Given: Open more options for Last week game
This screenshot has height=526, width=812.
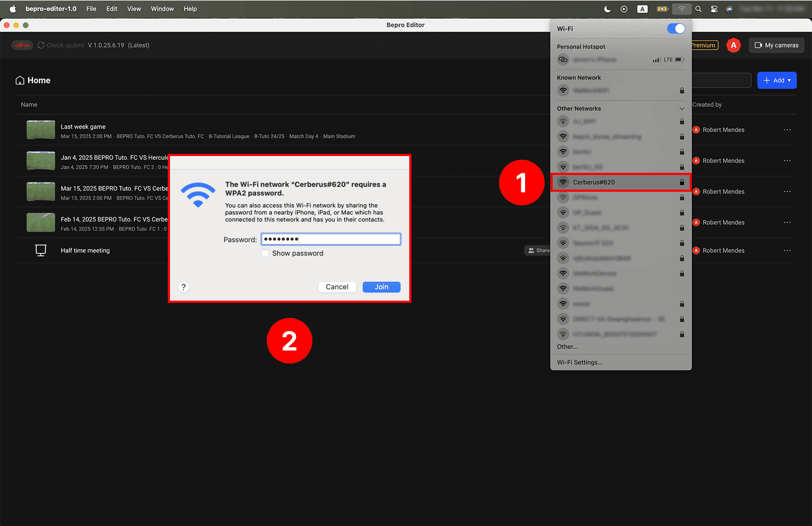Looking at the screenshot, I should [x=787, y=130].
